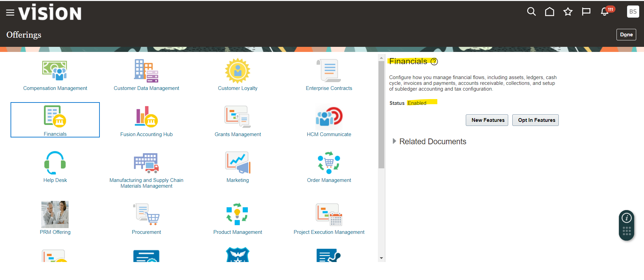The width and height of the screenshot is (644, 280).
Task: Open Favorites star icon
Action: click(568, 12)
